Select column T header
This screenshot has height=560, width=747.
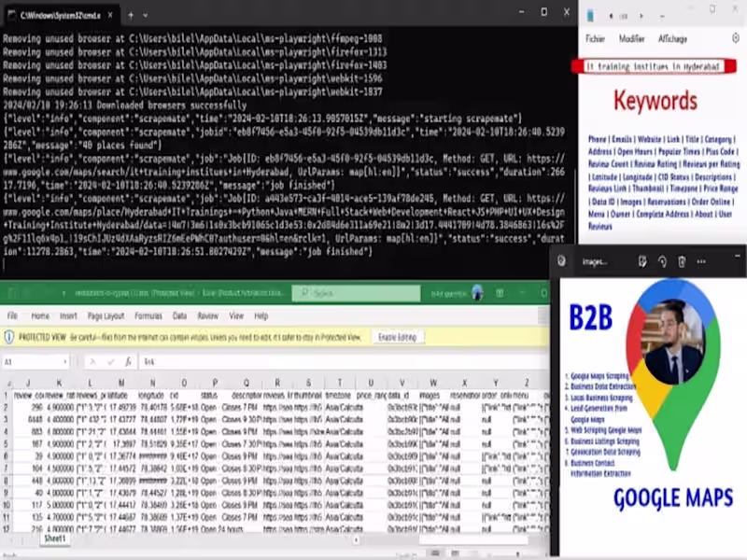pos(340,383)
